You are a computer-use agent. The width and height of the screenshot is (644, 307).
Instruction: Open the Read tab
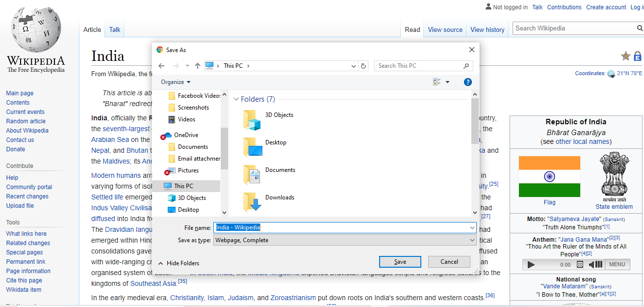coord(412,29)
